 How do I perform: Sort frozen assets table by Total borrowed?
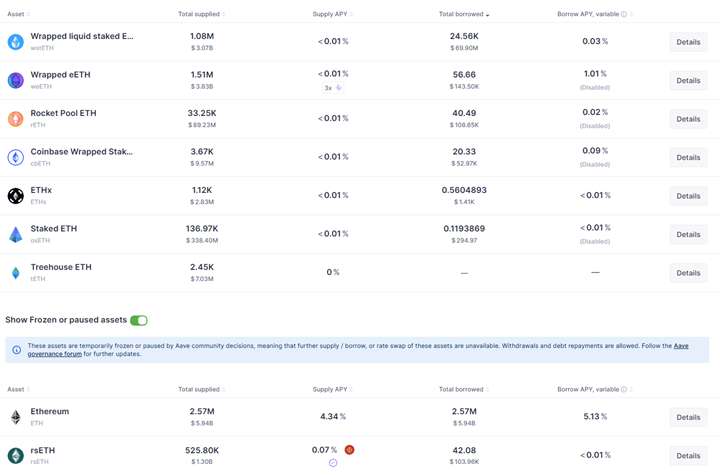coord(464,389)
